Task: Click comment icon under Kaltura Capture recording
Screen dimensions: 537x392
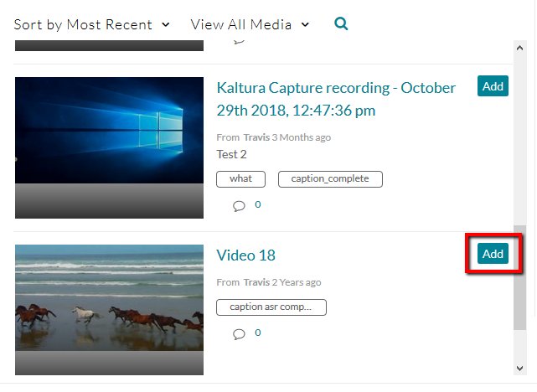Action: coord(239,206)
